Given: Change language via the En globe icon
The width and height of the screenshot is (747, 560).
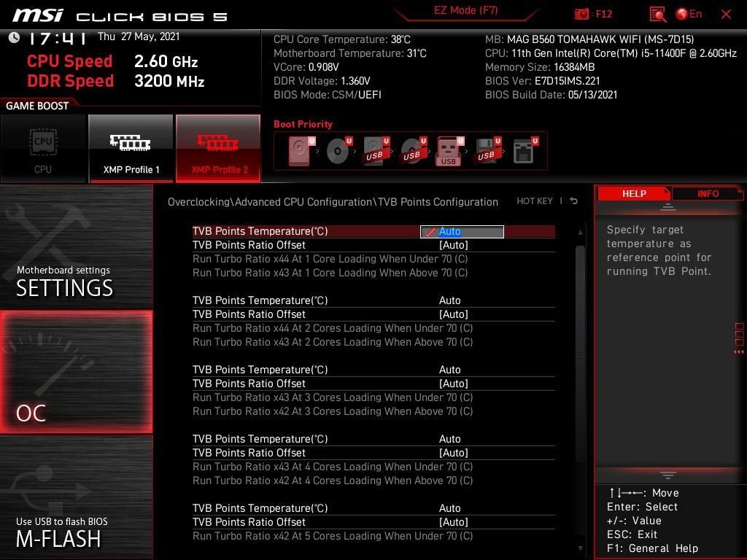Looking at the screenshot, I should tap(689, 14).
